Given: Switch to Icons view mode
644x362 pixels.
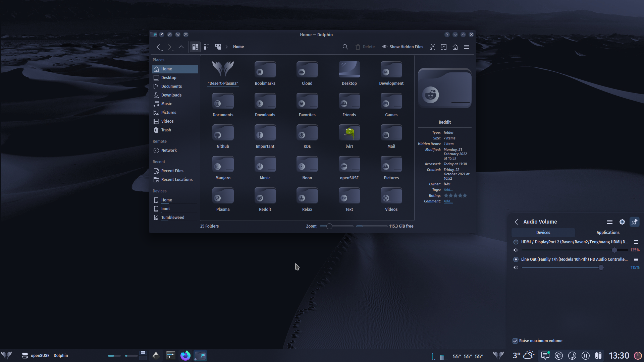Looking at the screenshot, I should [x=195, y=47].
